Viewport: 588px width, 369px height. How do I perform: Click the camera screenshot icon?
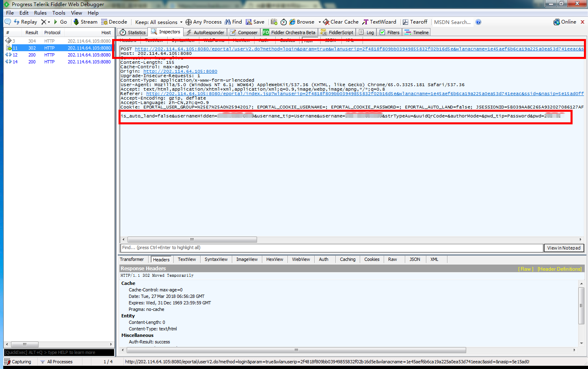click(x=274, y=22)
